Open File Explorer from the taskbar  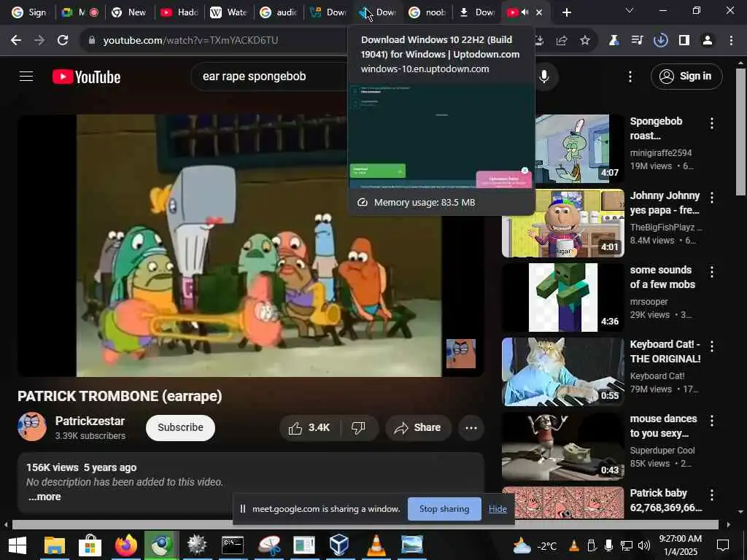(x=54, y=545)
